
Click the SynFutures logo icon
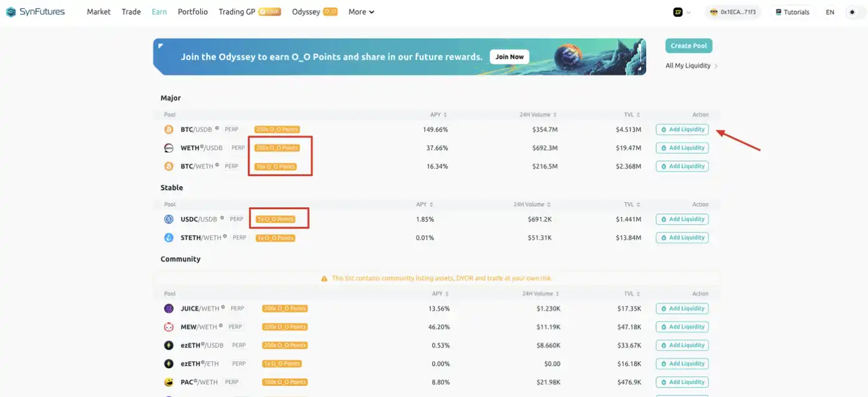point(10,11)
